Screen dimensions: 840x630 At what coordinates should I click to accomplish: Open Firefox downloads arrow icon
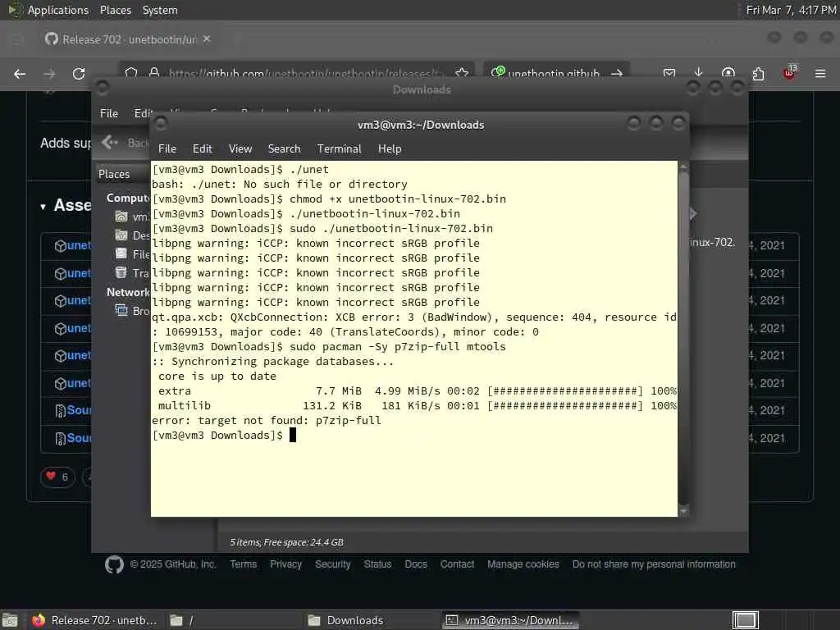[698, 72]
